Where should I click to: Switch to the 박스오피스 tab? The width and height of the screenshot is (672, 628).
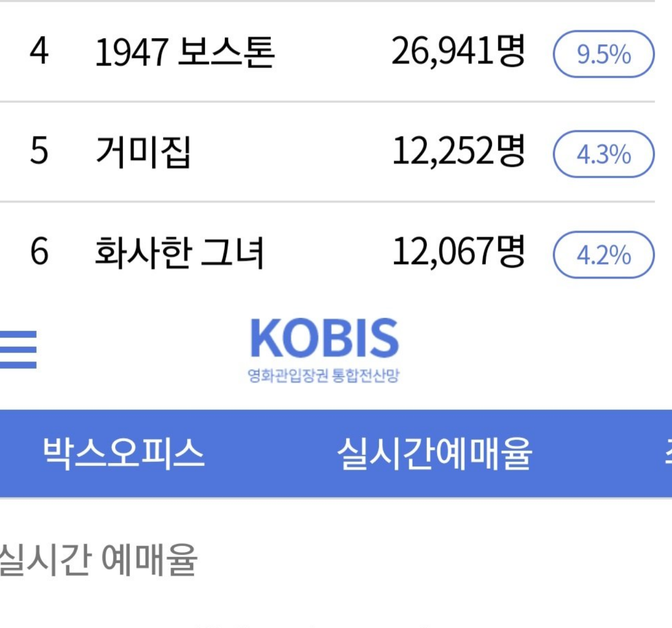pyautogui.click(x=124, y=453)
